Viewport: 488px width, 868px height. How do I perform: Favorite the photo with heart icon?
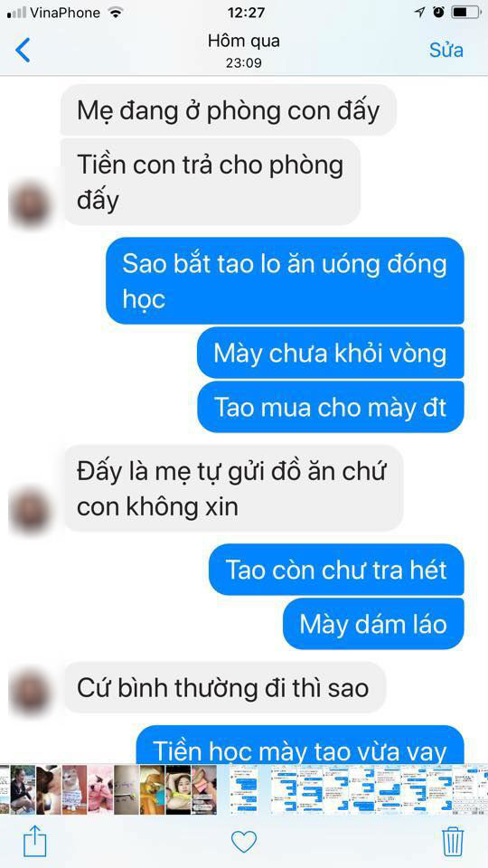[x=244, y=842]
